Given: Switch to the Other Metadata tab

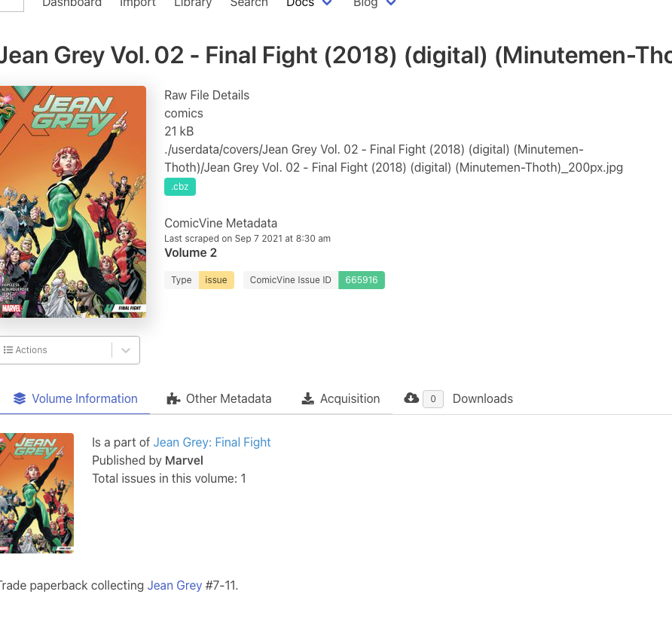Looking at the screenshot, I should click(x=228, y=399).
